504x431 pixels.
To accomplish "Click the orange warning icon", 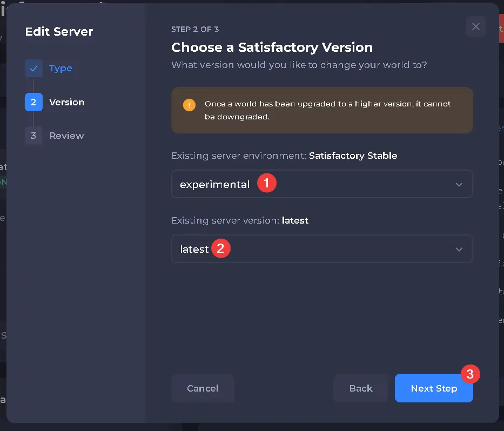I will coord(189,105).
